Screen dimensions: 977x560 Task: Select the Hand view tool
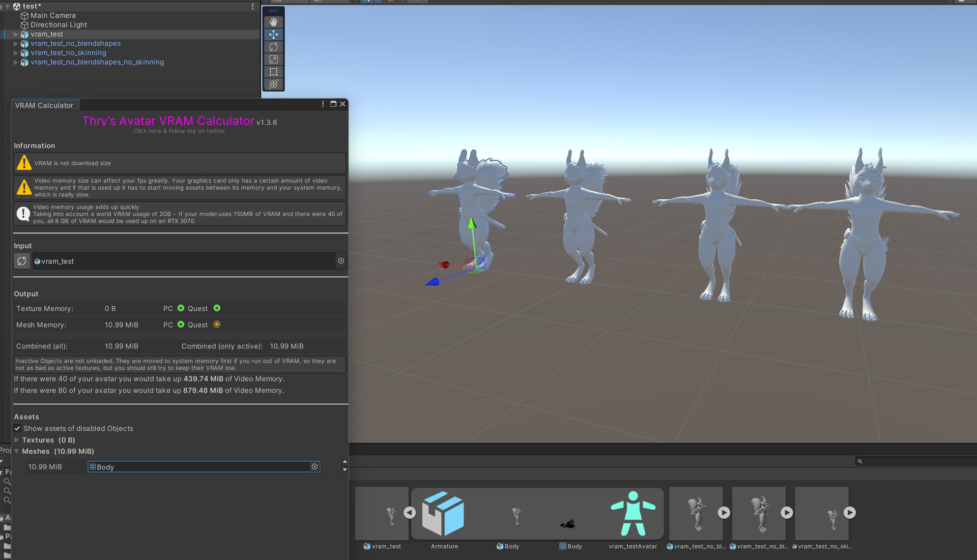coord(273,22)
